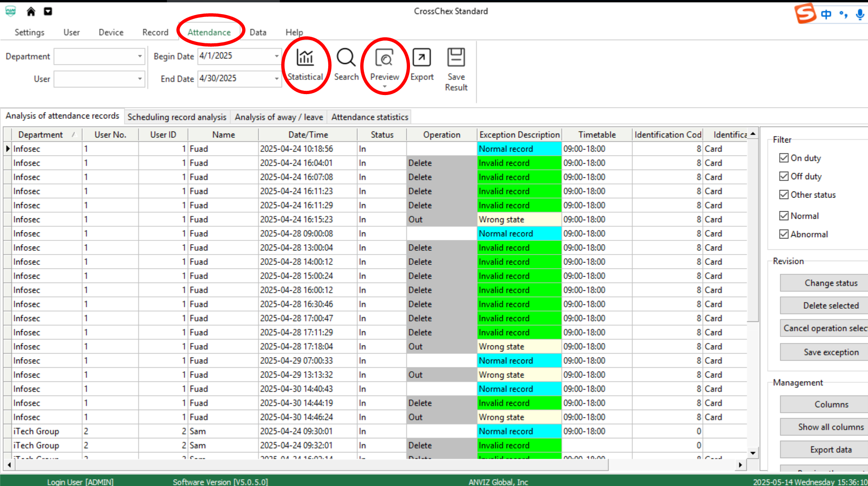Open the Preview icon
Screen dimensions: 868x486
click(x=385, y=58)
